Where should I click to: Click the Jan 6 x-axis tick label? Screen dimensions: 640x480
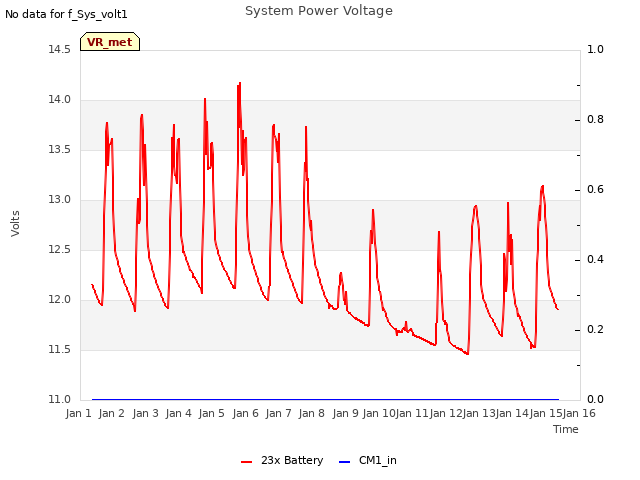point(245,413)
